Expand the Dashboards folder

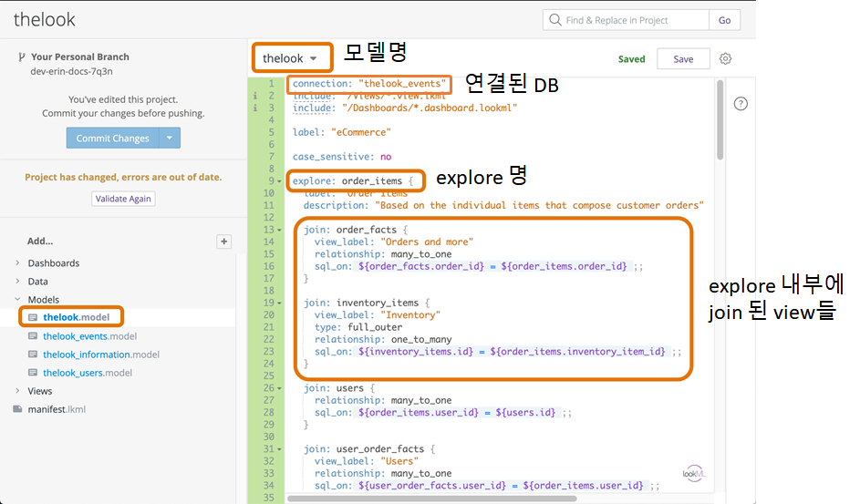pyautogui.click(x=17, y=263)
